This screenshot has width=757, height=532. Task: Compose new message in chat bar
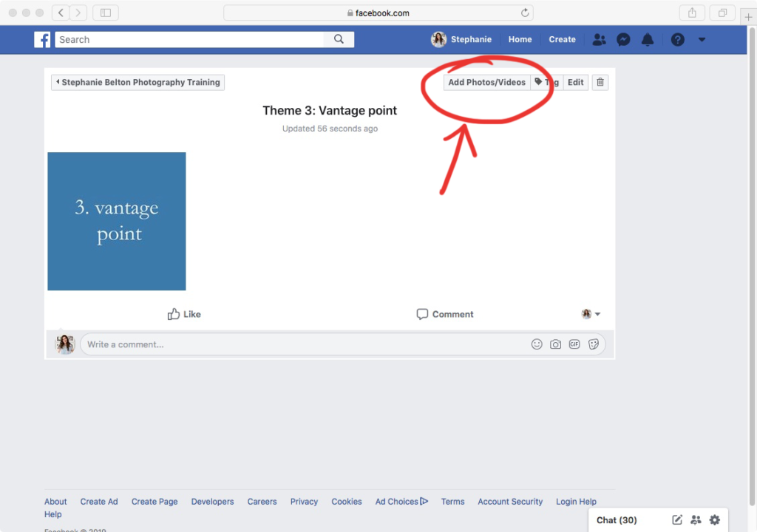[x=677, y=520]
